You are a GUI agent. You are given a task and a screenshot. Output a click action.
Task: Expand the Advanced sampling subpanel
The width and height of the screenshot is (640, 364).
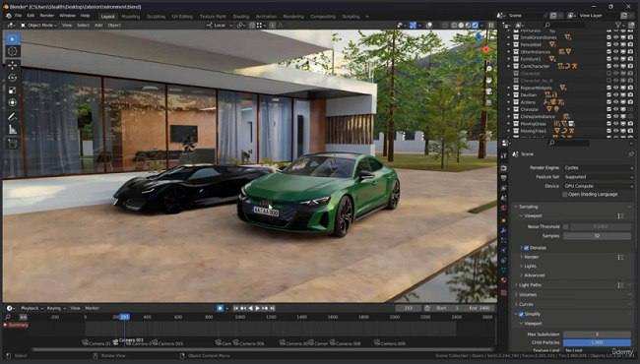(535, 275)
